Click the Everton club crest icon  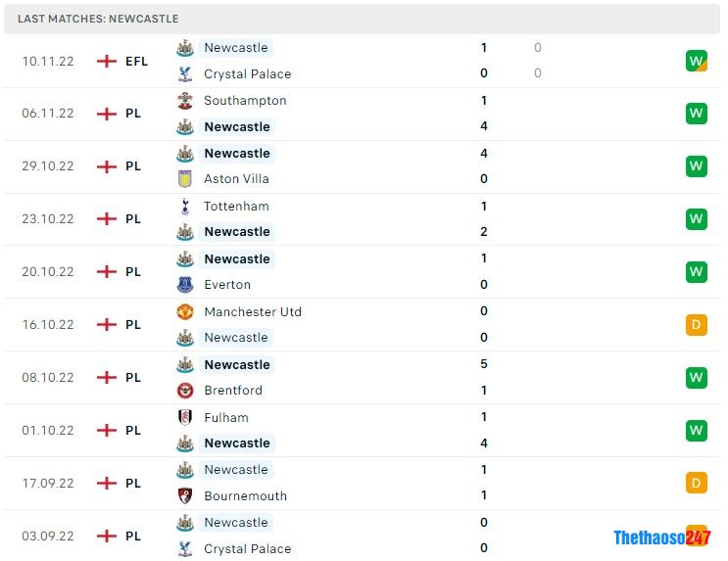[185, 285]
